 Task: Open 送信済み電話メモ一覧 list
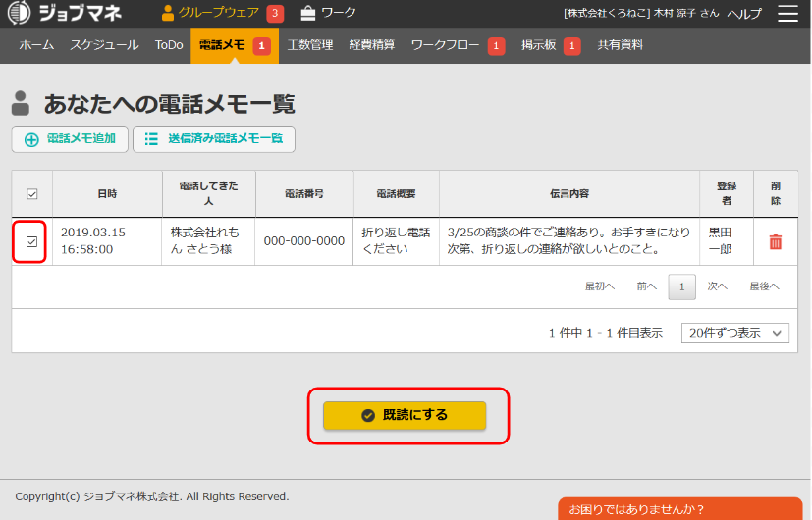pos(214,139)
